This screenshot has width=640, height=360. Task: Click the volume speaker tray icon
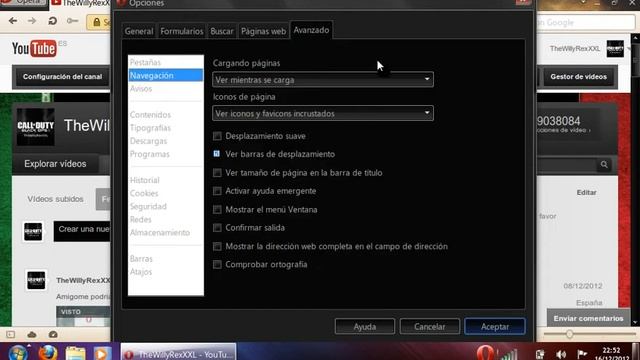click(x=562, y=354)
